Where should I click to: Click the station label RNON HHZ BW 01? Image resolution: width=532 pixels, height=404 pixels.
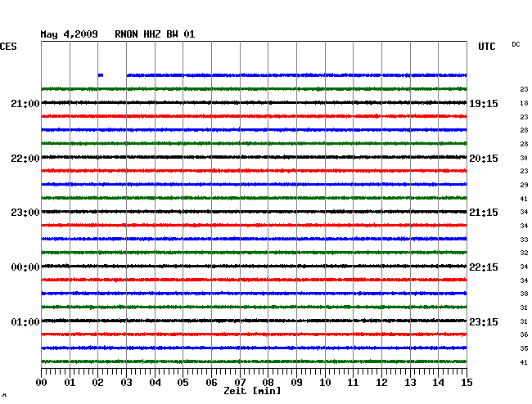pyautogui.click(x=155, y=34)
